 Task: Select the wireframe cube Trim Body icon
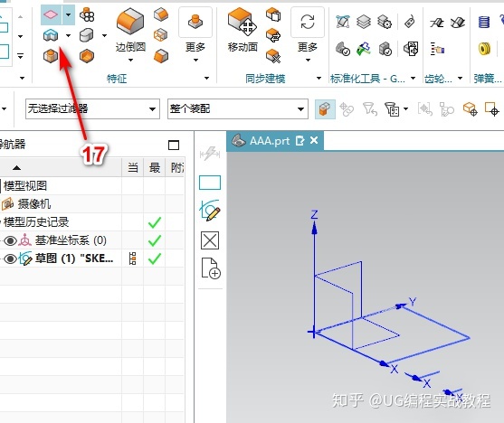pyautogui.click(x=161, y=35)
